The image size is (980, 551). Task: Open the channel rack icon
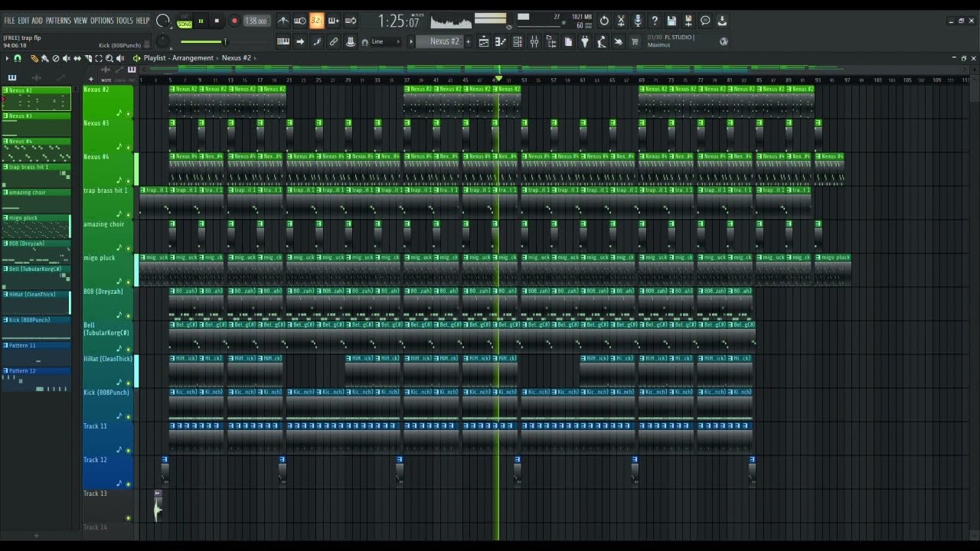point(518,41)
